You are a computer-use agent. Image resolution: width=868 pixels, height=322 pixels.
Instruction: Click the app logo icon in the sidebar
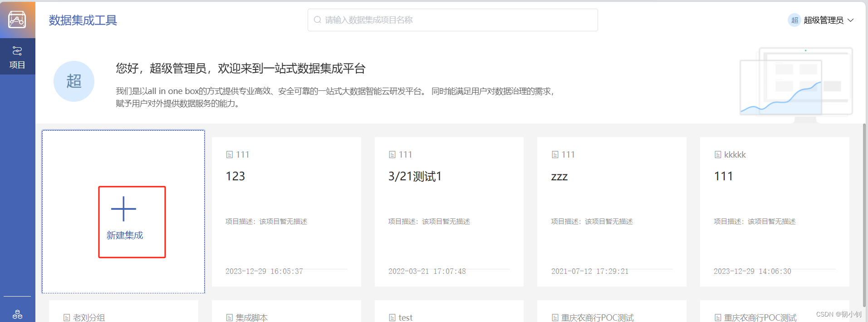pos(17,20)
